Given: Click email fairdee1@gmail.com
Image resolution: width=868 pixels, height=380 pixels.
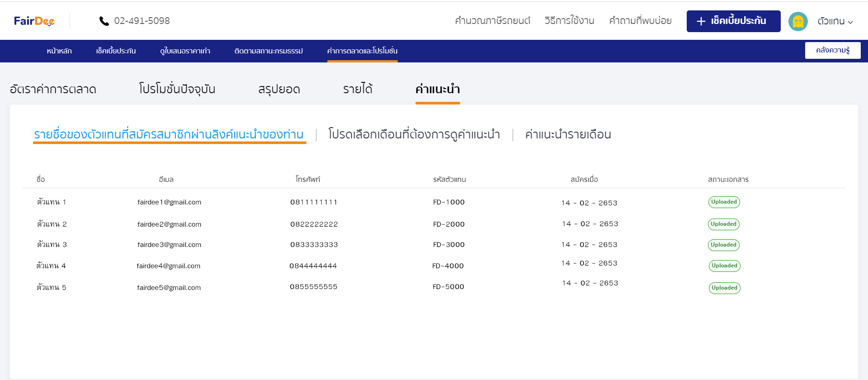Looking at the screenshot, I should pos(169,202).
